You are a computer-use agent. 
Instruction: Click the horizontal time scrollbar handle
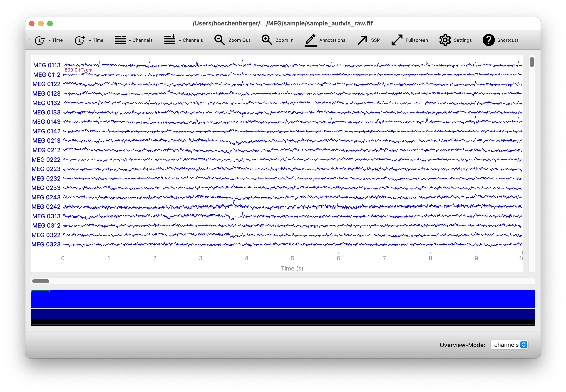pyautogui.click(x=41, y=281)
